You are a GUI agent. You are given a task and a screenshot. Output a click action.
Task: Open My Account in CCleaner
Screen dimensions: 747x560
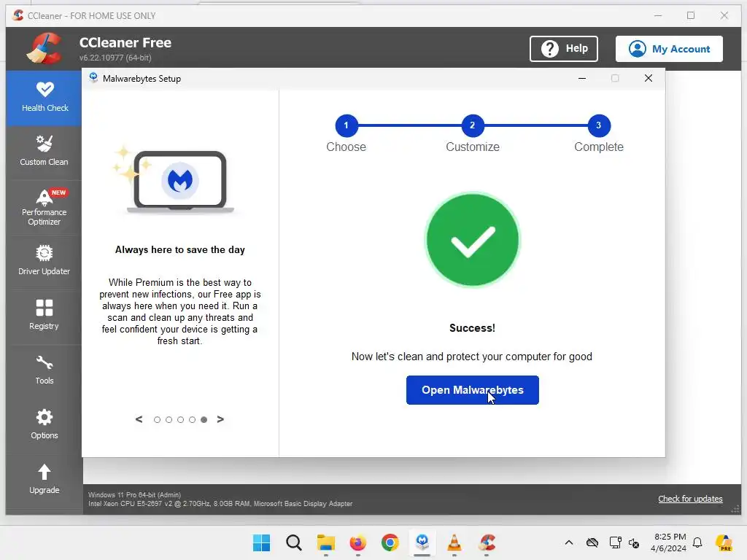coord(669,49)
